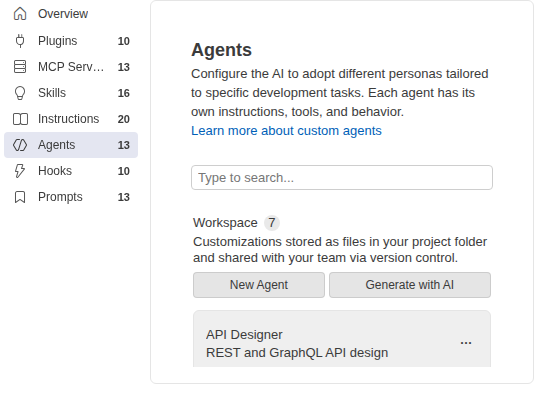Select the Plugins plug icon
Image resolution: width=550 pixels, height=400 pixels.
pyautogui.click(x=20, y=41)
